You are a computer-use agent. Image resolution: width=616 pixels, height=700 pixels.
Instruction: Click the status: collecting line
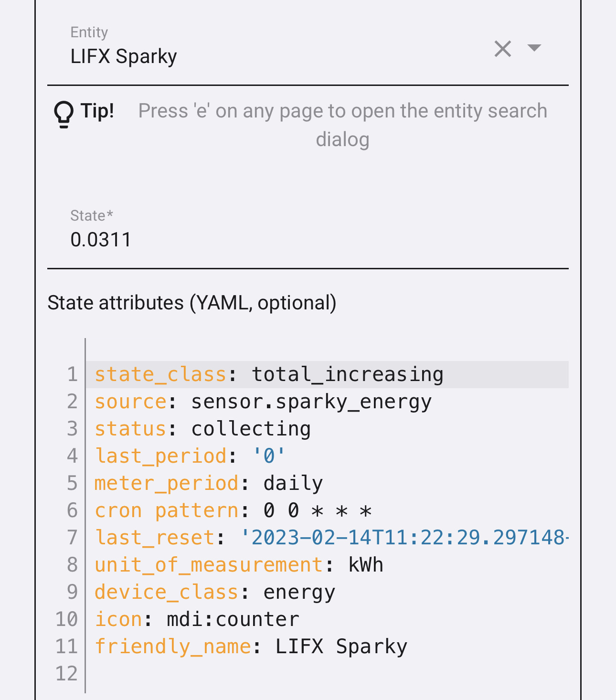[x=202, y=428]
